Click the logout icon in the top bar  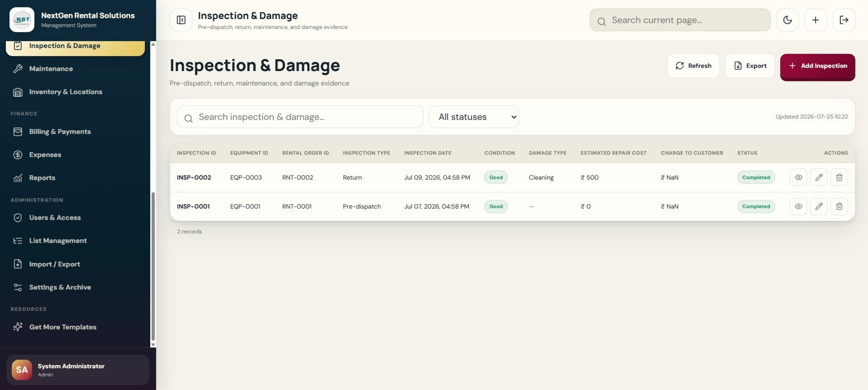[844, 20]
